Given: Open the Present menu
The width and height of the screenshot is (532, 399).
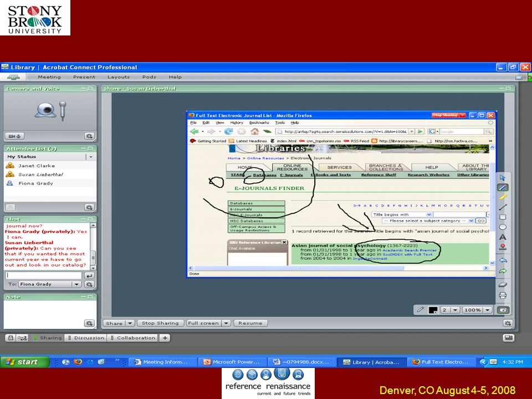Looking at the screenshot, I should click(84, 77).
